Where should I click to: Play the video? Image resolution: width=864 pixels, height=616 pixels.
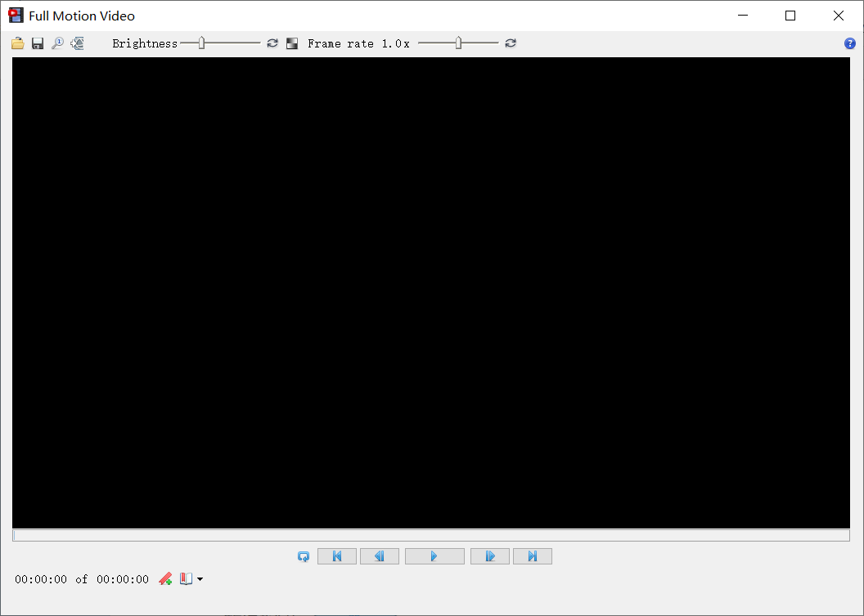click(434, 556)
